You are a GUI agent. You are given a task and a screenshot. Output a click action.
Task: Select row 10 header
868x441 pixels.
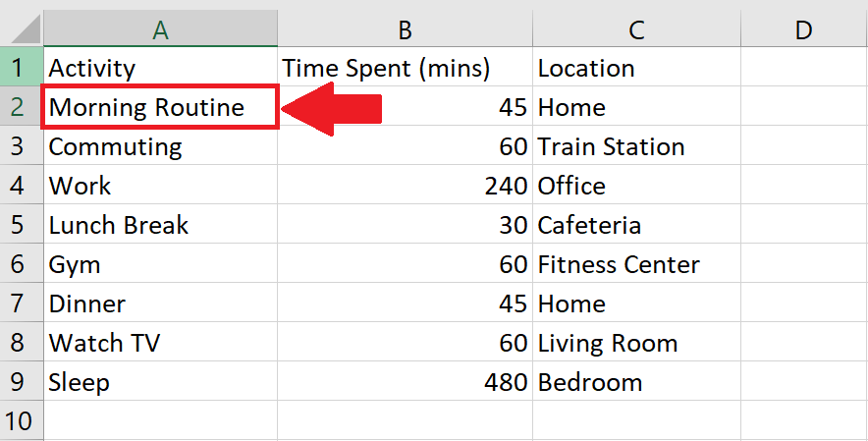pos(21,420)
